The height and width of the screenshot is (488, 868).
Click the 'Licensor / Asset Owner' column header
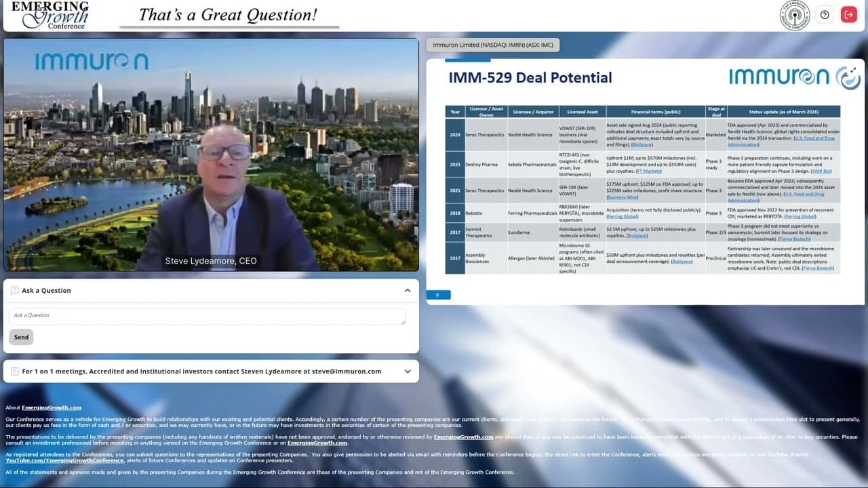pos(486,111)
